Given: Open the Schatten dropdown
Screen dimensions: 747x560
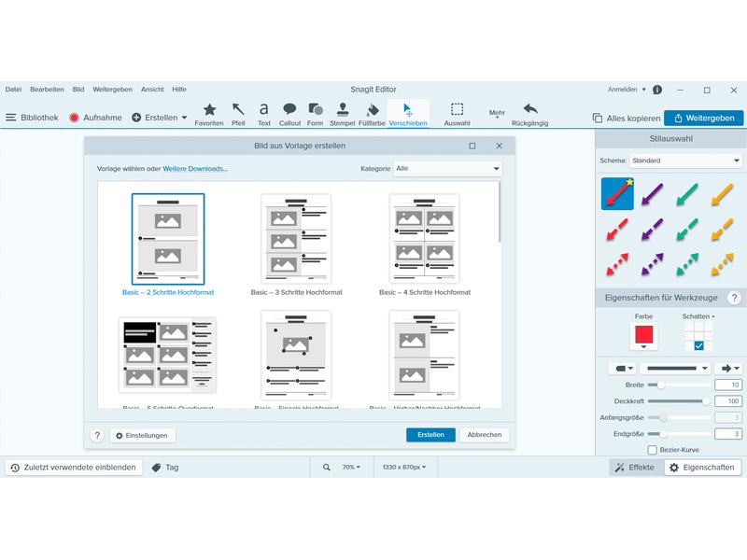Looking at the screenshot, I should pyautogui.click(x=698, y=316).
